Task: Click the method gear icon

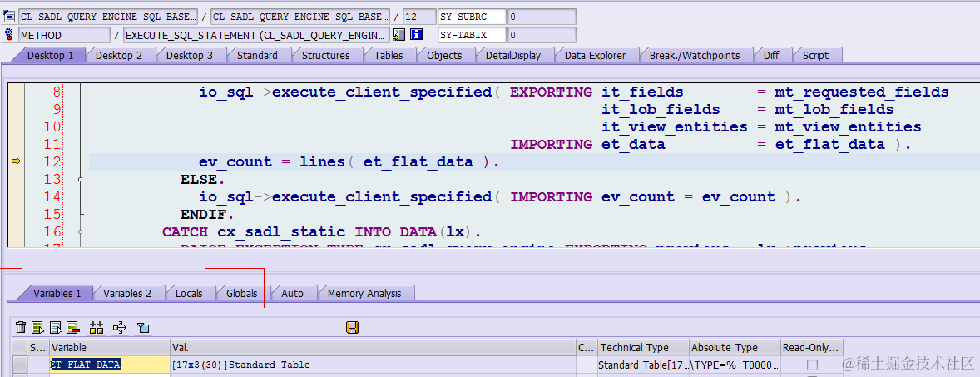Action: click(9, 34)
